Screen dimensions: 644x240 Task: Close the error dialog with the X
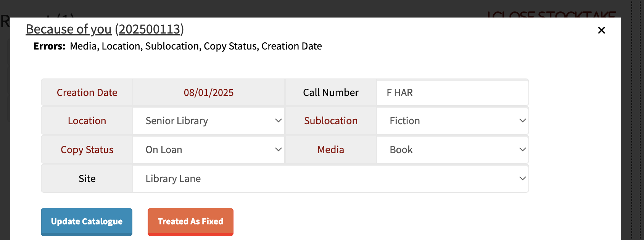(601, 30)
